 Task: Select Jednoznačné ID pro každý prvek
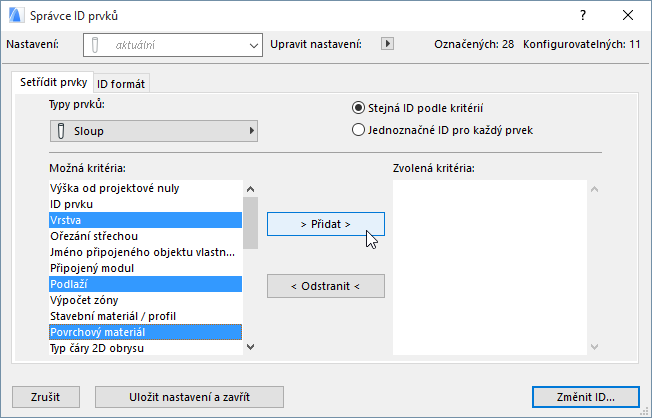tap(358, 129)
